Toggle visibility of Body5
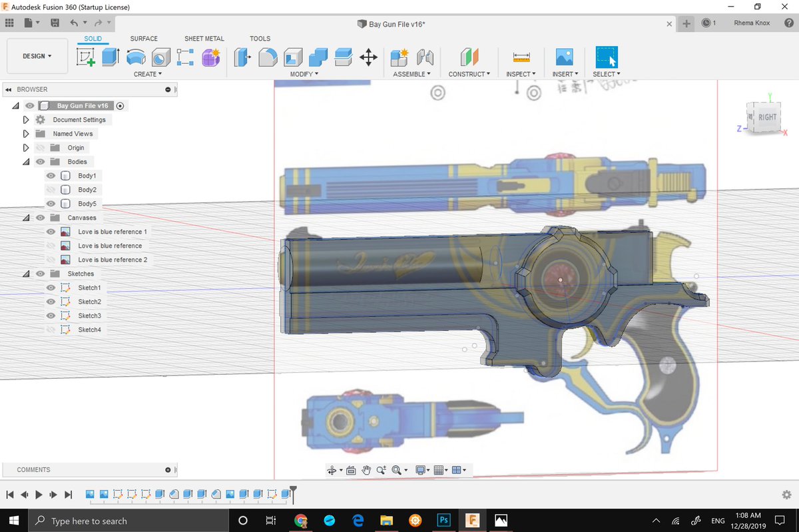 point(51,204)
